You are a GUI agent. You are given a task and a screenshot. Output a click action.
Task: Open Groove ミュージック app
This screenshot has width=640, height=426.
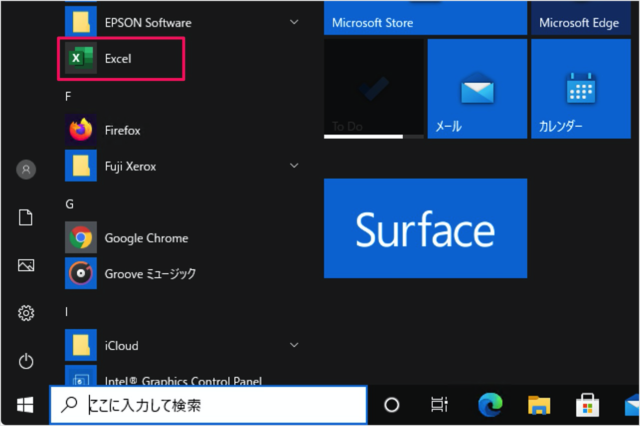(x=184, y=273)
